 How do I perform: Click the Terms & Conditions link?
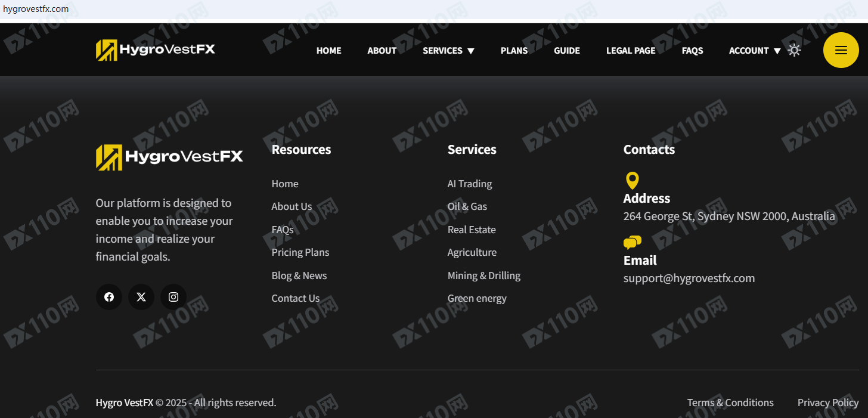point(730,402)
